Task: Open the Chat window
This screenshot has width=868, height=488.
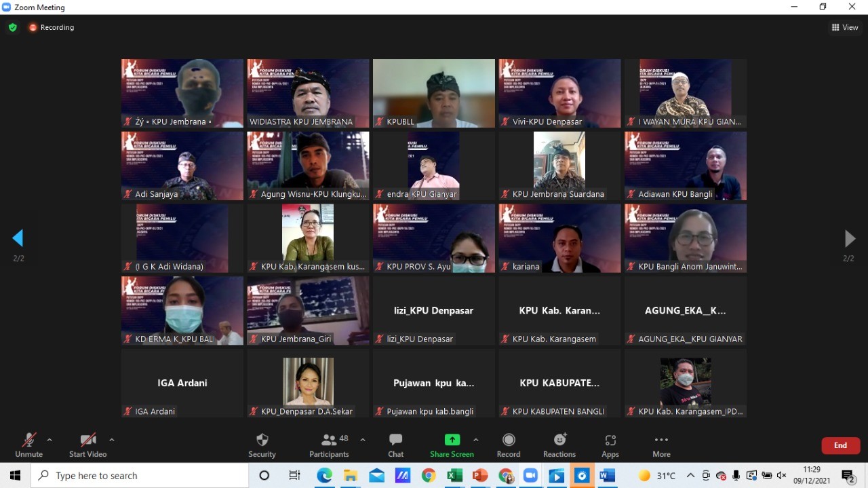Action: click(396, 445)
